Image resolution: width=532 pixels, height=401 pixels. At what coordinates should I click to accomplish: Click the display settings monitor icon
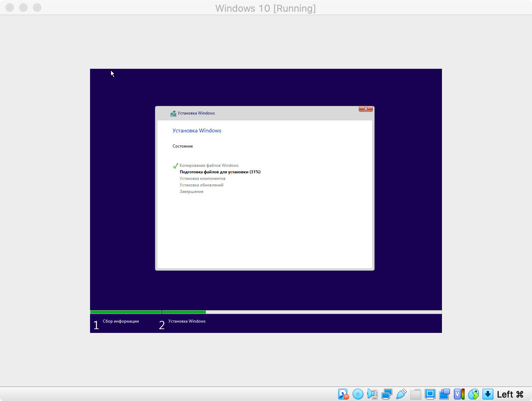coord(430,394)
